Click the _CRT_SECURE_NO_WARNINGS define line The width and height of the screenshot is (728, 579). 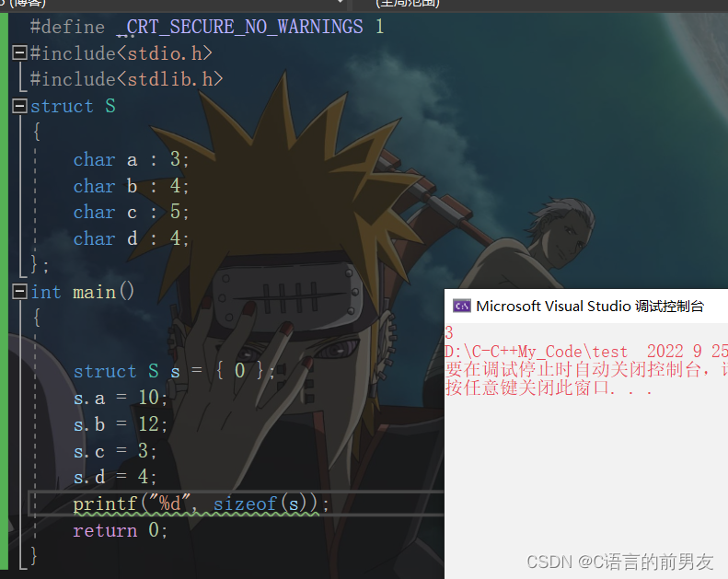(207, 27)
